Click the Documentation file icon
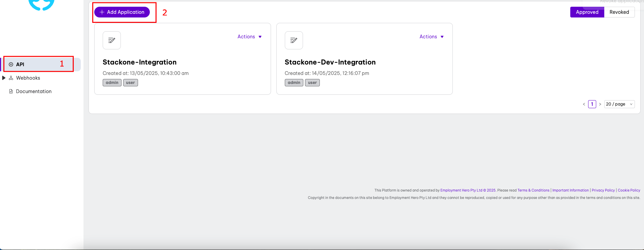Viewport: 644px width, 250px height. (11, 91)
